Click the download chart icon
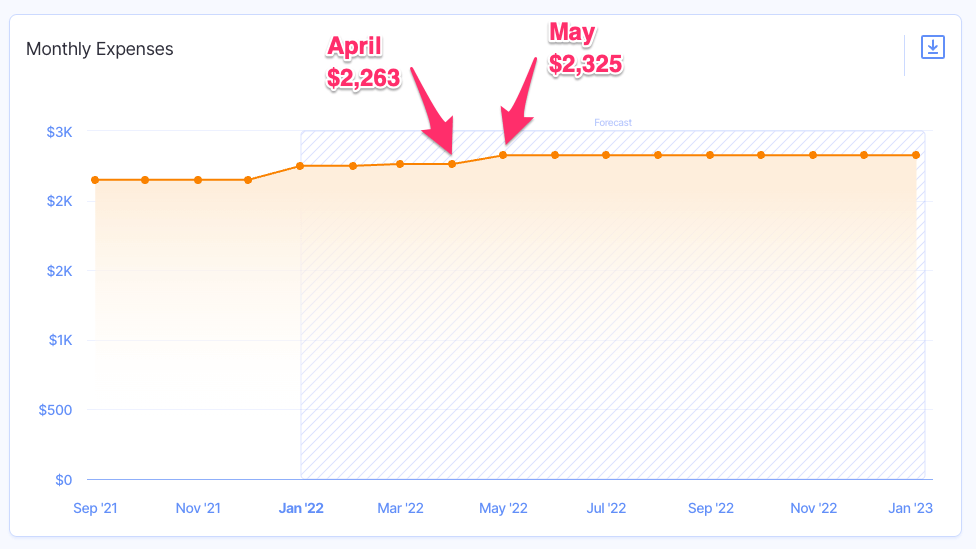Image resolution: width=976 pixels, height=549 pixels. coord(932,47)
